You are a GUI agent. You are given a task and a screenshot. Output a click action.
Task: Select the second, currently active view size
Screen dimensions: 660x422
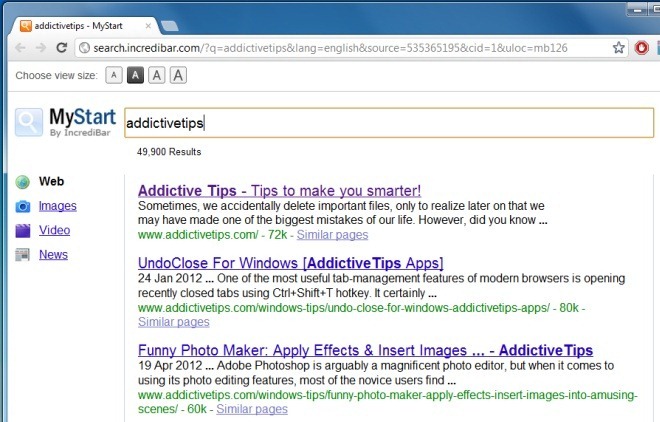pos(135,75)
